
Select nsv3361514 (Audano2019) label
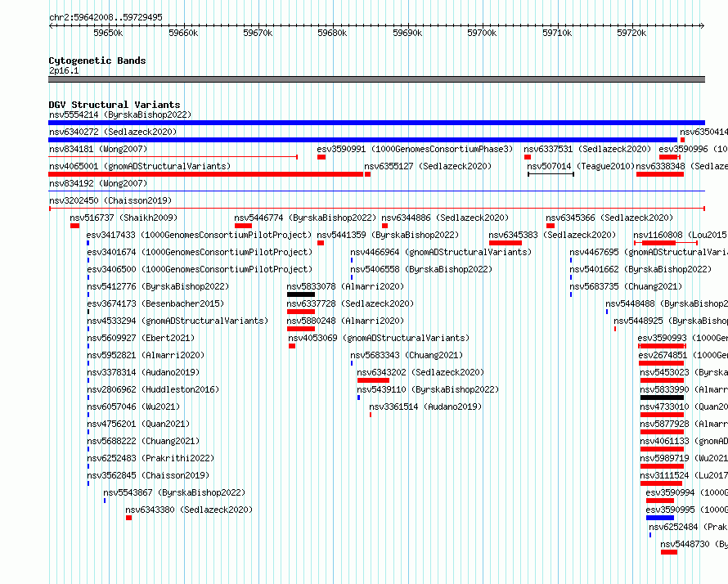tap(425, 407)
